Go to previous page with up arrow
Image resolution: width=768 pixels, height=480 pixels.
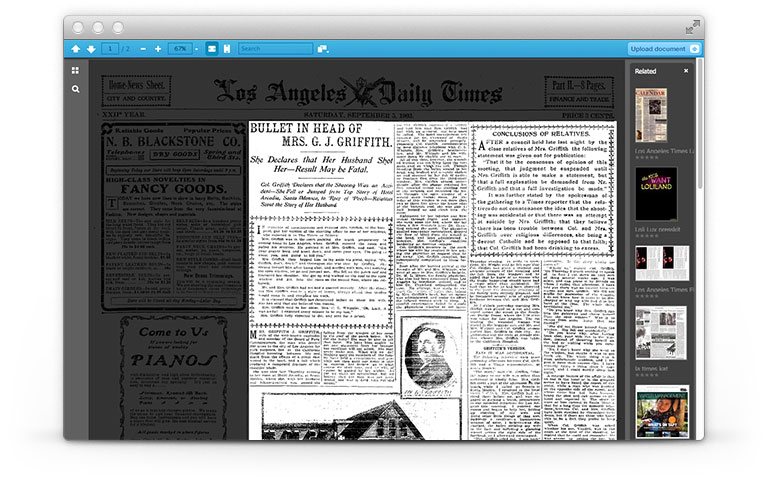tap(76, 49)
